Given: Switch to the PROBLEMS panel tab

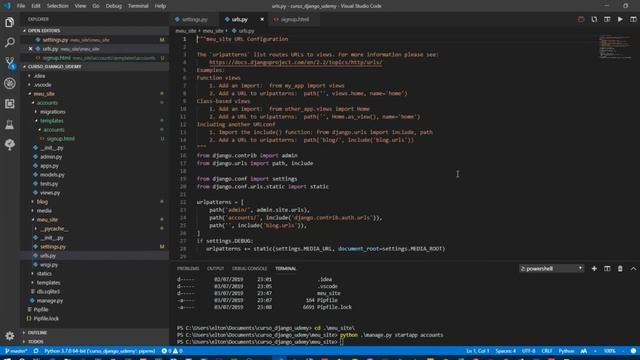Looking at the screenshot, I should pyautogui.click(x=188, y=269).
